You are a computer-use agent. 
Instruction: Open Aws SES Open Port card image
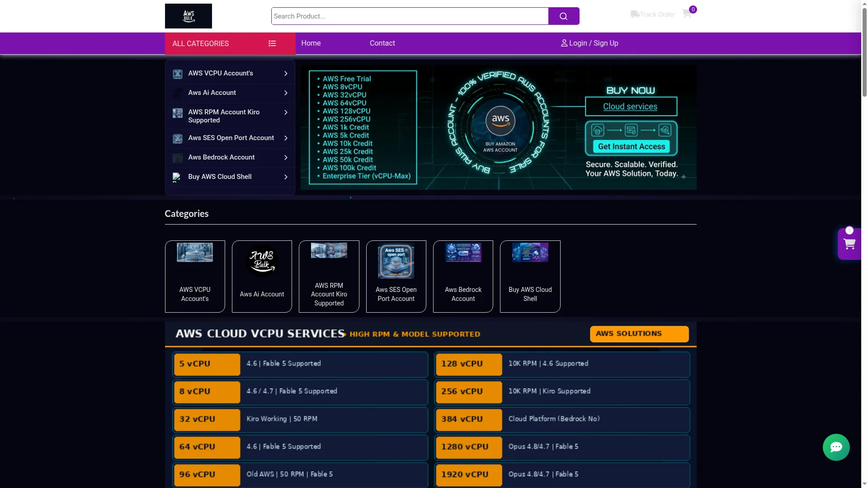pyautogui.click(x=396, y=261)
